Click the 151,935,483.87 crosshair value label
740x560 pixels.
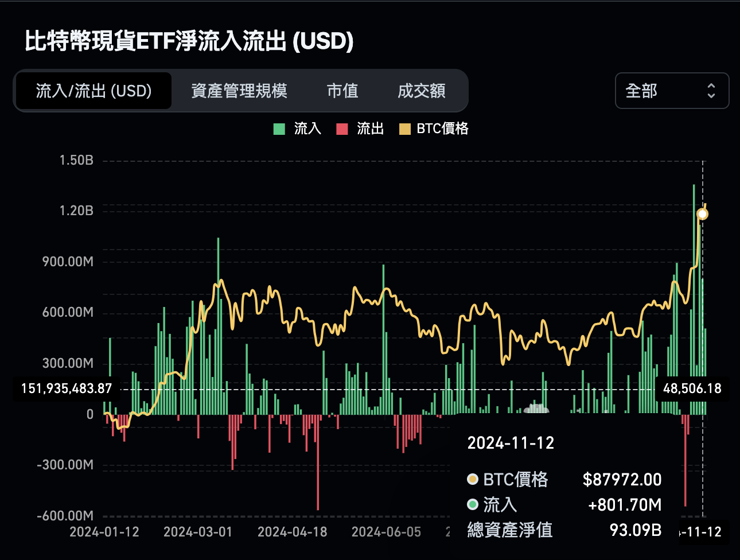point(67,388)
